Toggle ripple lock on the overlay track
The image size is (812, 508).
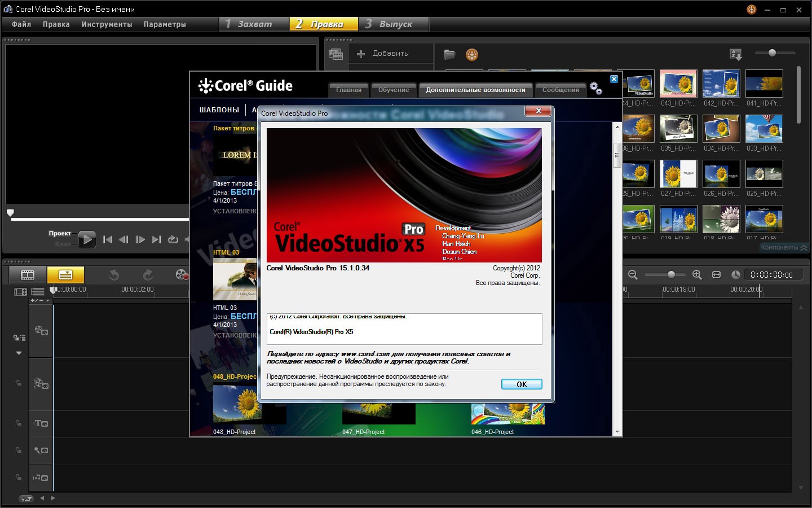tap(19, 383)
